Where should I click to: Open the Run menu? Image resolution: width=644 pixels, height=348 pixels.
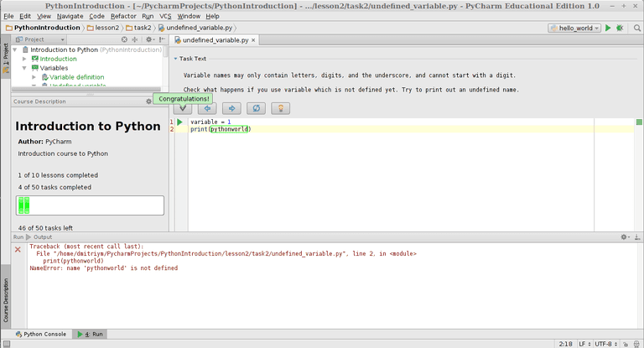click(148, 16)
